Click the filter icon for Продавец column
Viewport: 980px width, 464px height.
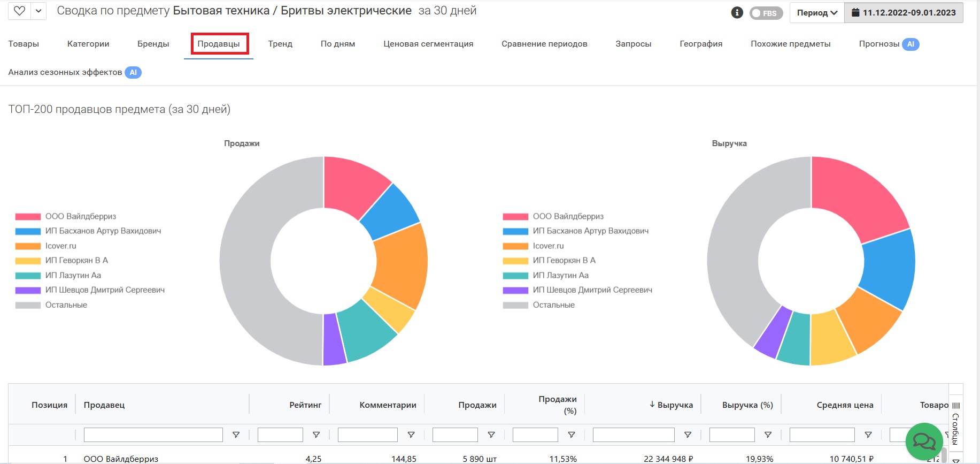(x=236, y=435)
